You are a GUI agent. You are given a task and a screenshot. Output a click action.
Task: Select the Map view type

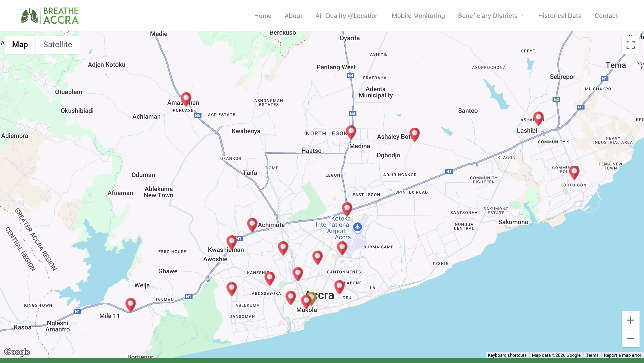(20, 44)
